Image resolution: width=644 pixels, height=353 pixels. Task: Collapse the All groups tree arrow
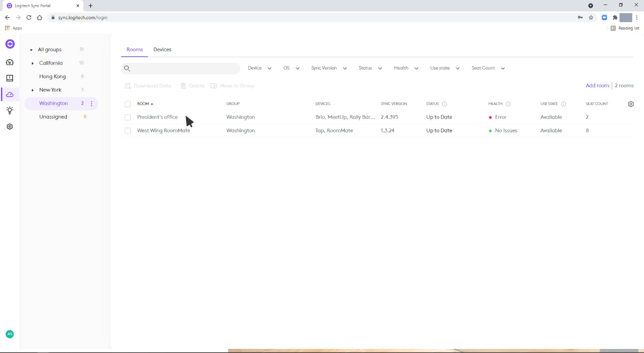(x=31, y=50)
